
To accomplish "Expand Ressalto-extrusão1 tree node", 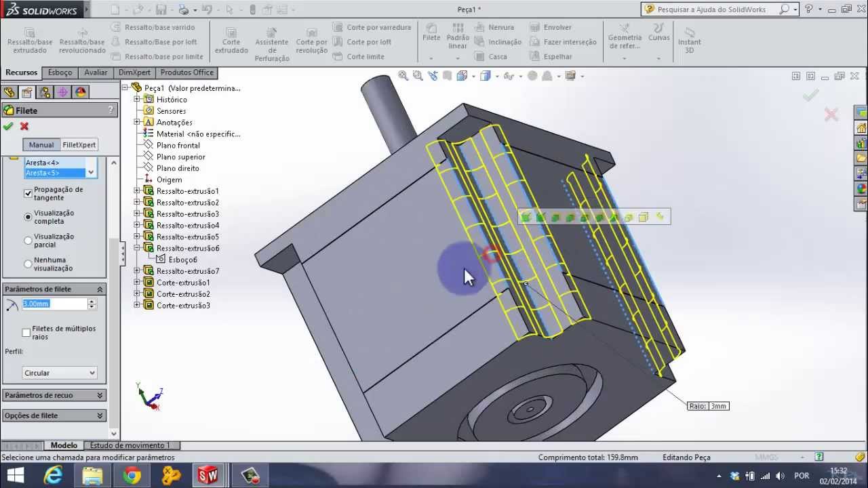I will [137, 191].
